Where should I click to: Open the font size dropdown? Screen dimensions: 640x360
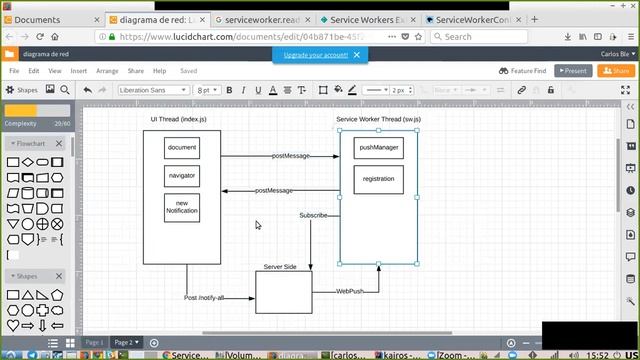point(207,90)
